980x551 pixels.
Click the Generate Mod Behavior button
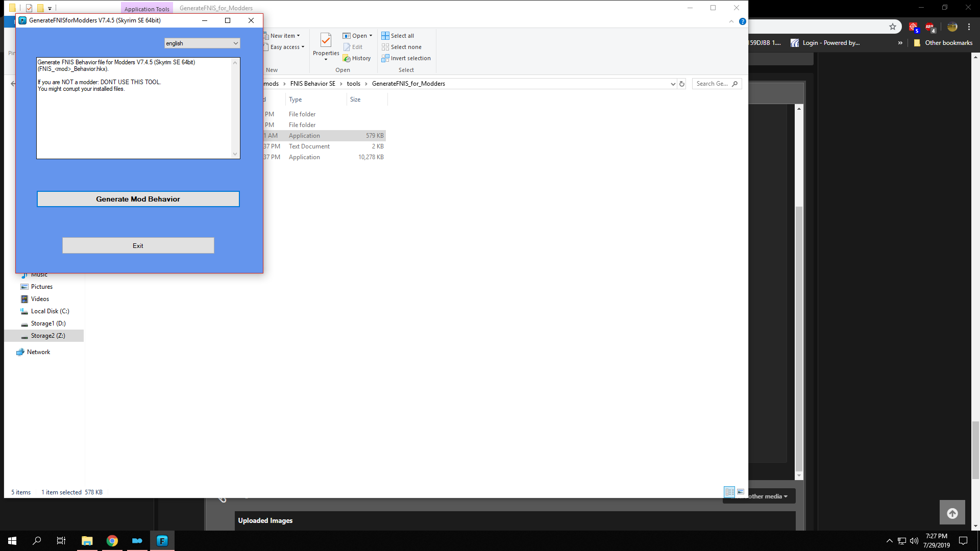[138, 199]
